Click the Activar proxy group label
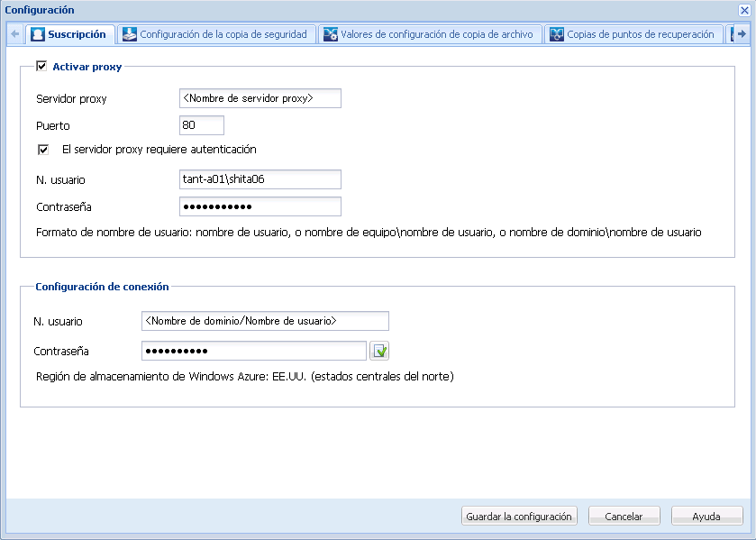This screenshot has width=756, height=540. (x=87, y=67)
